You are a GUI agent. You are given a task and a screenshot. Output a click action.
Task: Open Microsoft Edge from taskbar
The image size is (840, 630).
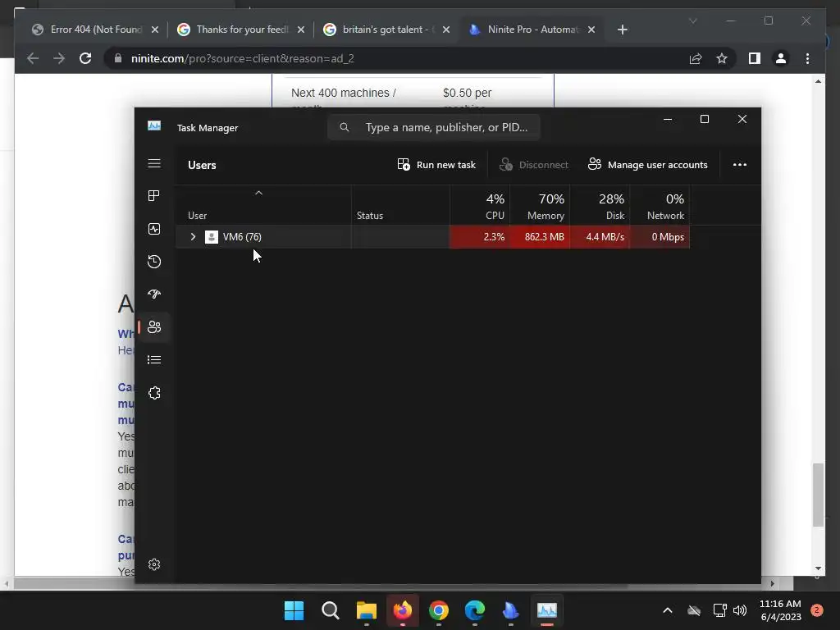[475, 610]
